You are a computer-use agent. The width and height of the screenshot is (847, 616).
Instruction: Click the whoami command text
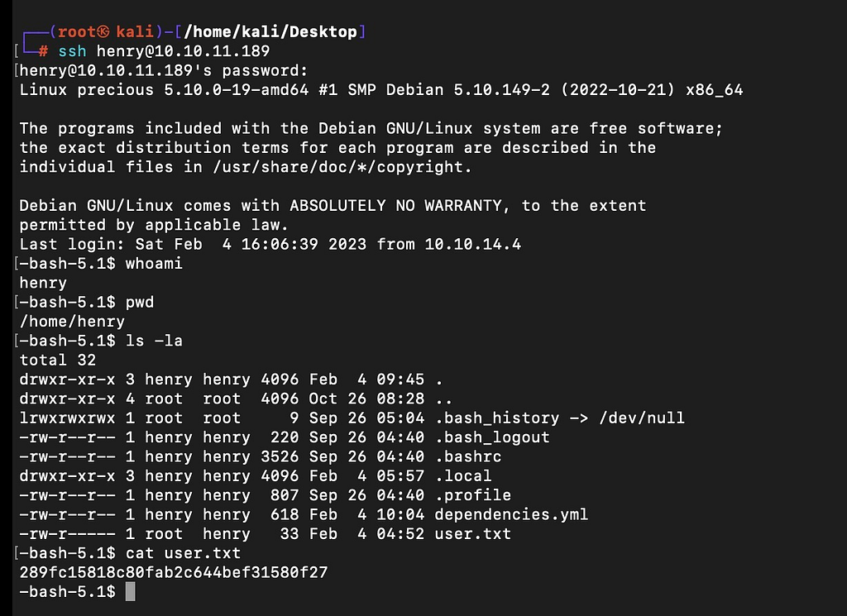[154, 264]
